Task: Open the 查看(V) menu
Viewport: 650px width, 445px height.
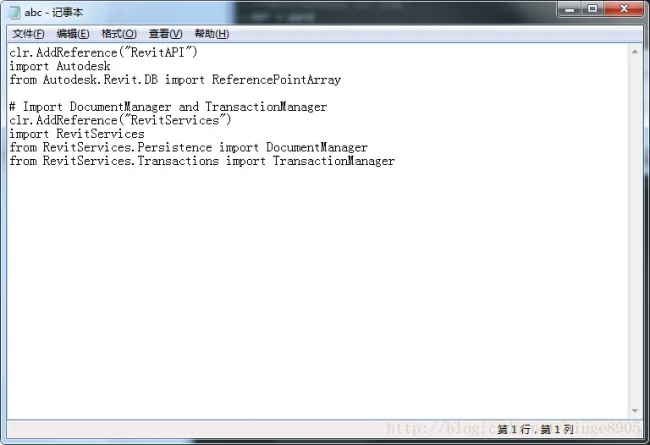Action: pos(165,34)
